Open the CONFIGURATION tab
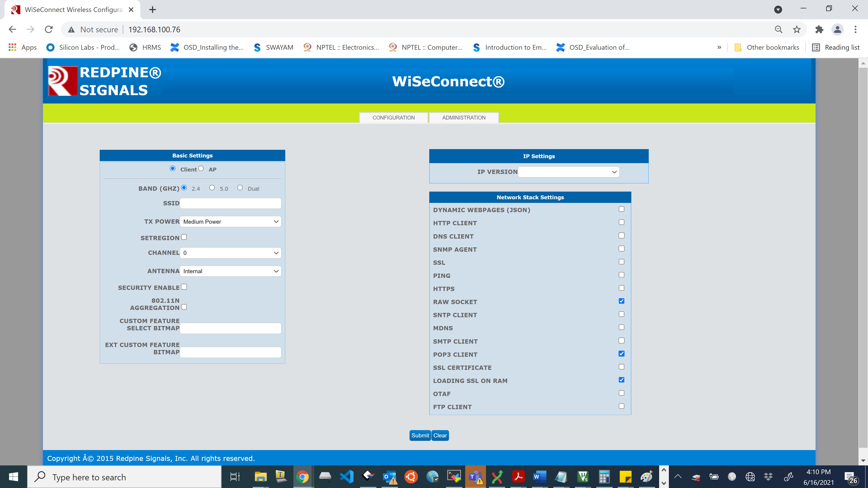The height and width of the screenshot is (488, 868). pos(393,117)
